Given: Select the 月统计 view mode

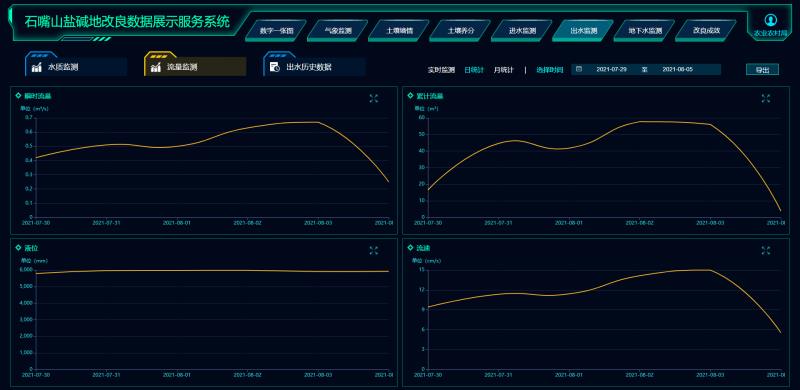Looking at the screenshot, I should click(x=504, y=70).
